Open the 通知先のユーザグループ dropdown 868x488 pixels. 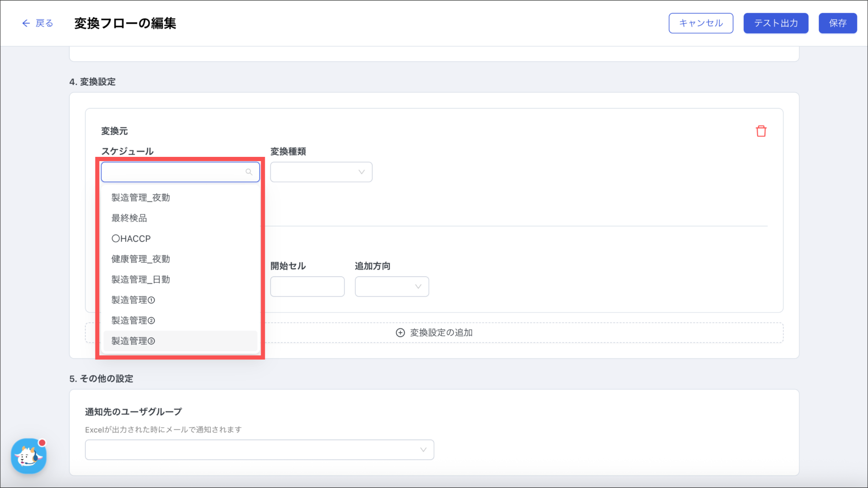click(x=259, y=449)
